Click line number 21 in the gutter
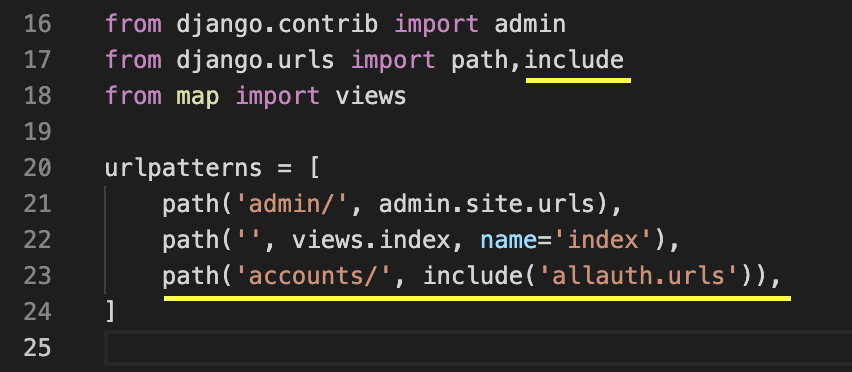 [37, 204]
